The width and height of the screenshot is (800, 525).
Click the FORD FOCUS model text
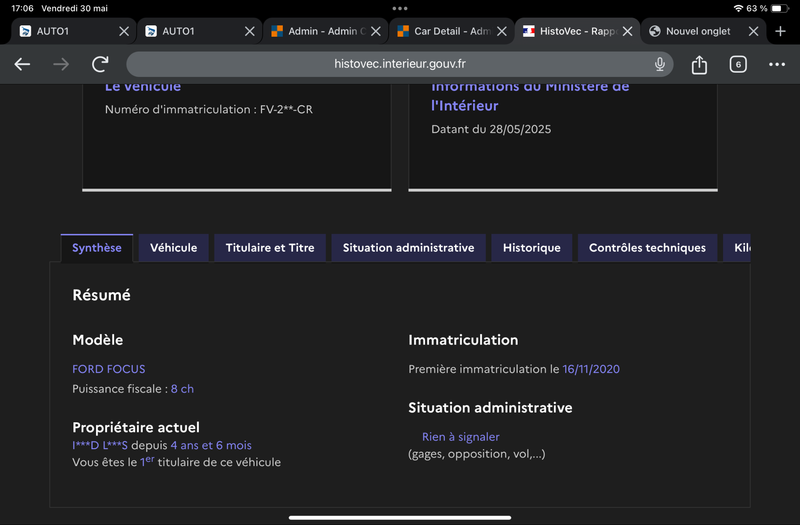(109, 369)
